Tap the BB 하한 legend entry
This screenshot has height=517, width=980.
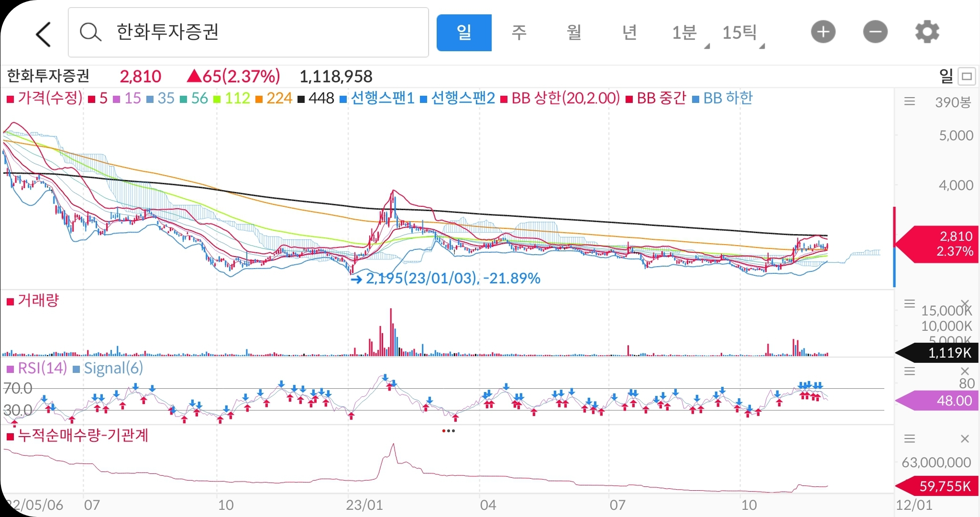pos(723,98)
